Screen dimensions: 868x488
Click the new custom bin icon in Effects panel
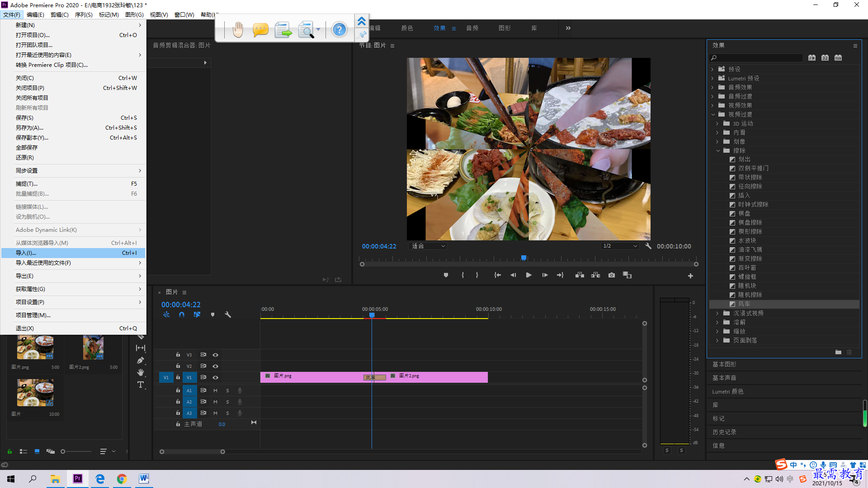[x=838, y=352]
